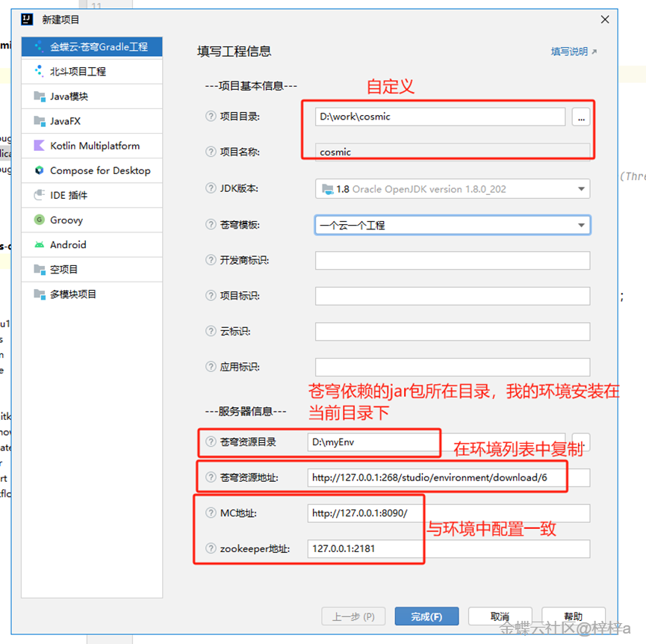Focus the 项目目录 path field

(x=440, y=117)
